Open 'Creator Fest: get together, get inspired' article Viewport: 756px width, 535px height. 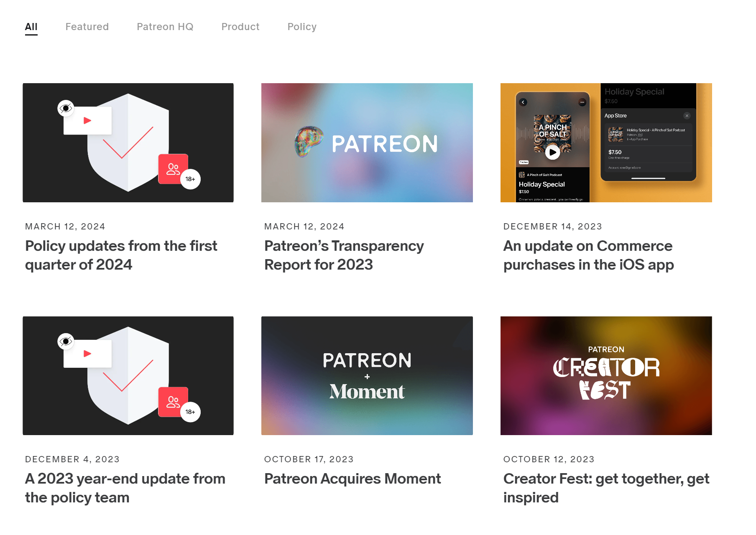(606, 488)
